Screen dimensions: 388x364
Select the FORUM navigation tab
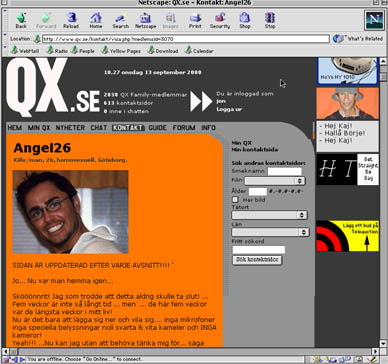tap(184, 128)
